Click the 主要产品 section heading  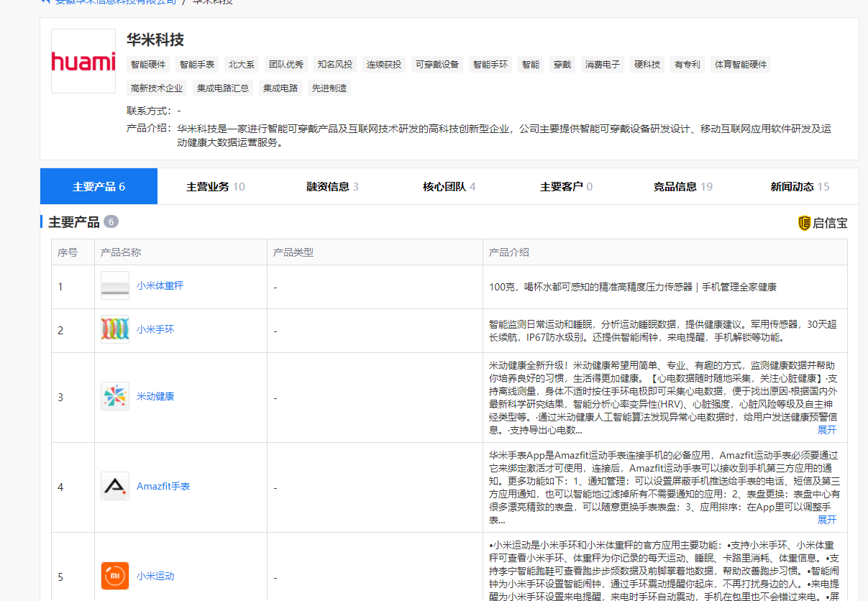[x=74, y=222]
